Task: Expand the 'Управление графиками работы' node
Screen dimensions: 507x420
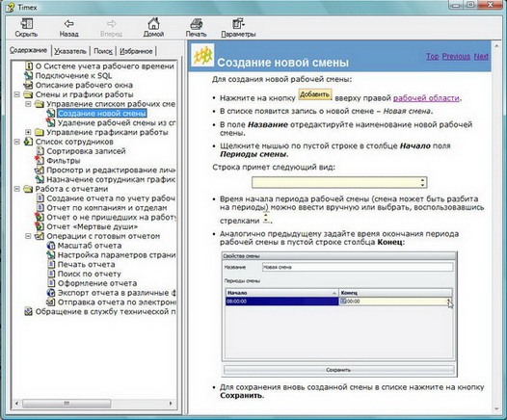Action: point(28,132)
